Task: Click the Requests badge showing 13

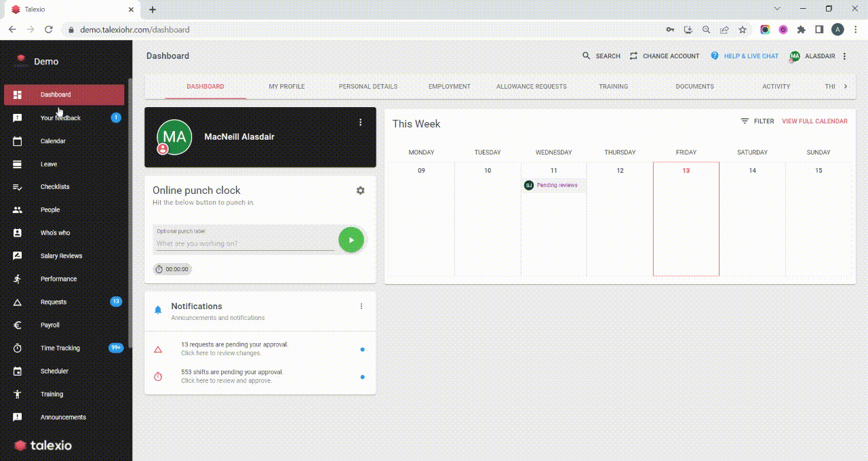Action: pos(116,302)
